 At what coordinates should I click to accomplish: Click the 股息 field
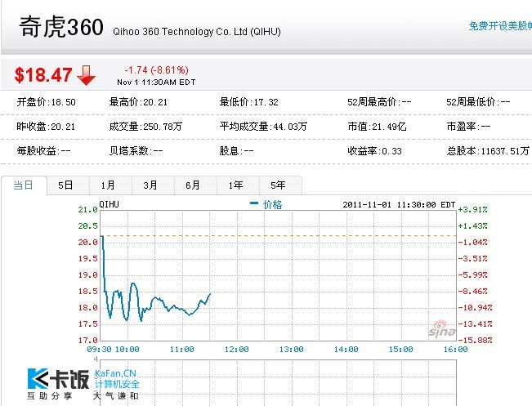[x=236, y=151]
